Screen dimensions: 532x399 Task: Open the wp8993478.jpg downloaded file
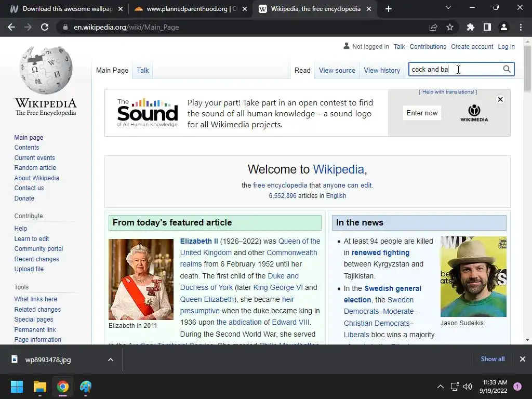coord(48,360)
